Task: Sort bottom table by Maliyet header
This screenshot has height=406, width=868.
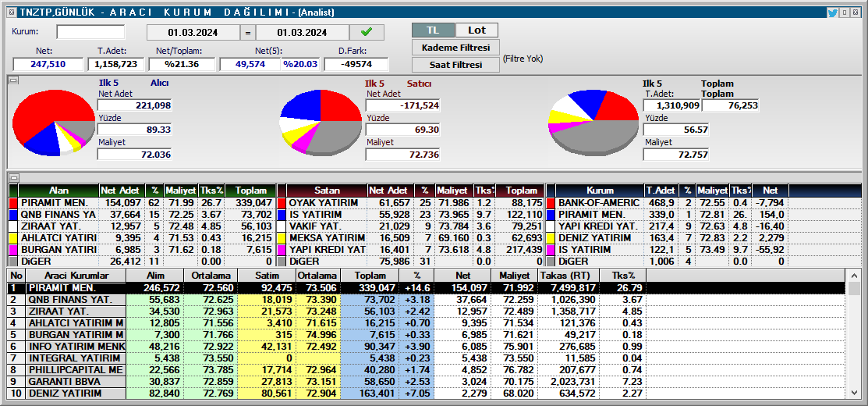Action: (x=514, y=276)
